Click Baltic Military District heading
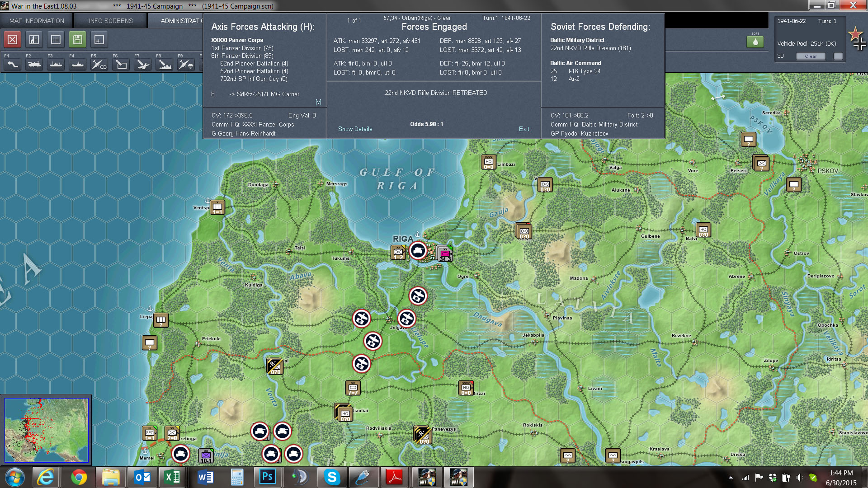868x488 pixels. coord(577,40)
